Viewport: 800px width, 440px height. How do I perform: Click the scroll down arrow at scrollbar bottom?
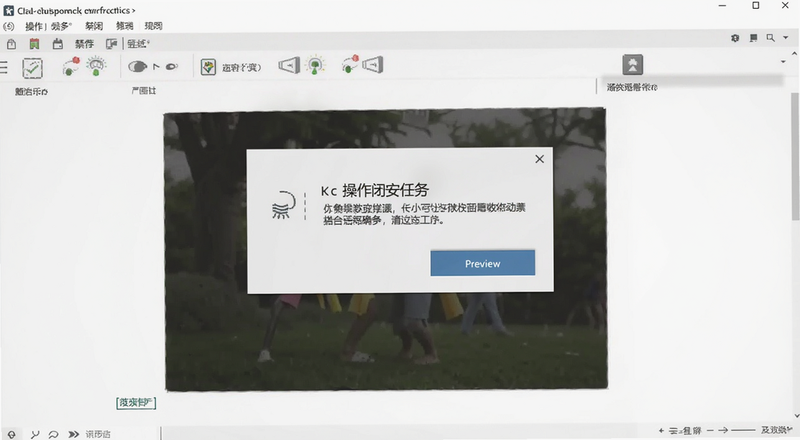tap(795, 417)
